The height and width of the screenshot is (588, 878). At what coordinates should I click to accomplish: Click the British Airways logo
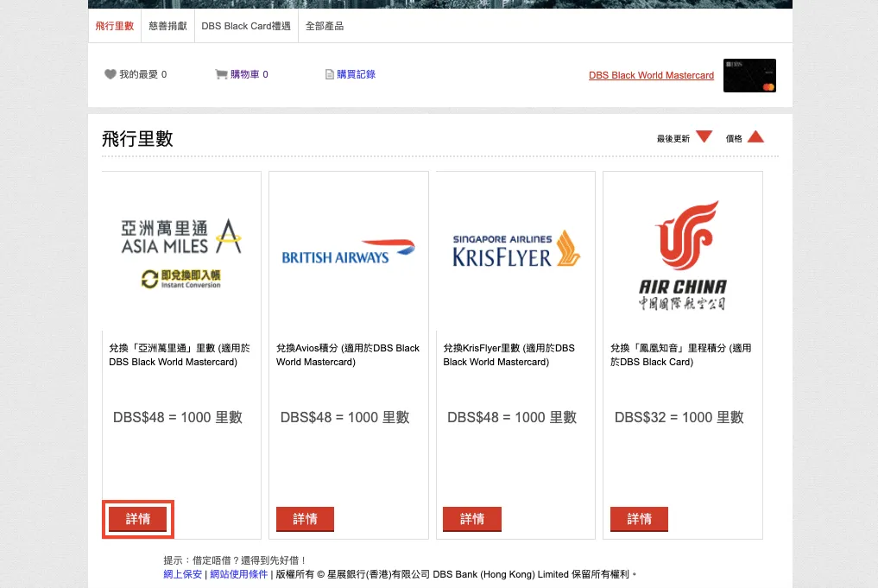click(x=348, y=251)
